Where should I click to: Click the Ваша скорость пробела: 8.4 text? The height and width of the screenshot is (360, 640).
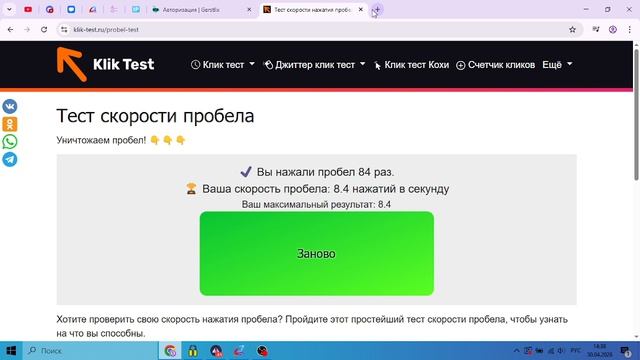point(326,189)
